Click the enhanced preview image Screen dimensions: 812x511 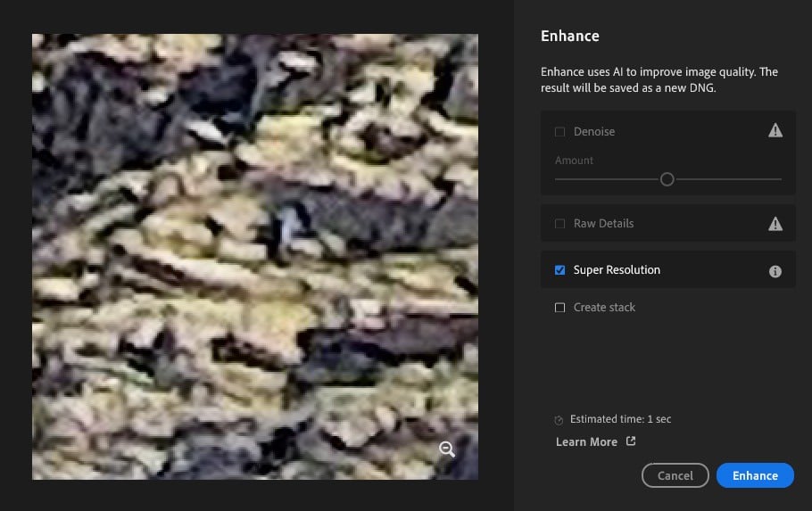click(254, 257)
